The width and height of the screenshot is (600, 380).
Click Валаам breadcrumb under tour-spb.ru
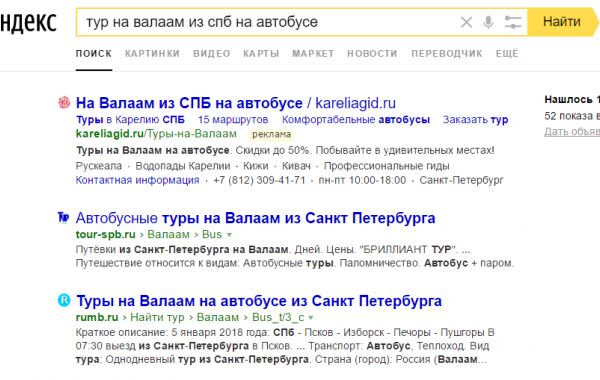click(x=168, y=234)
